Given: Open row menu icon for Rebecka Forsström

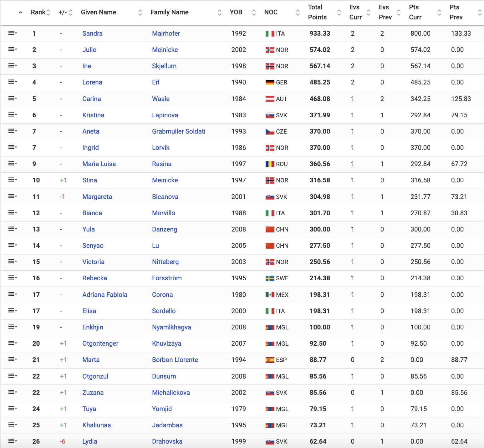Looking at the screenshot, I should (x=12, y=277).
